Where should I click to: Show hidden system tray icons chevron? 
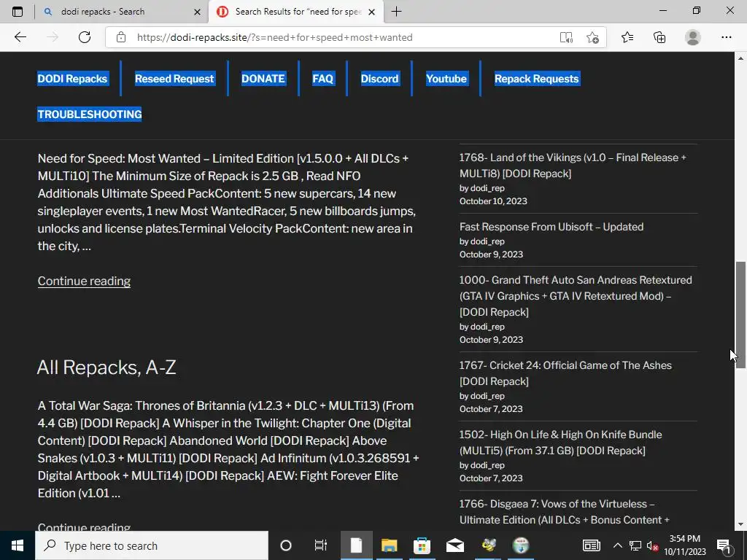(617, 545)
